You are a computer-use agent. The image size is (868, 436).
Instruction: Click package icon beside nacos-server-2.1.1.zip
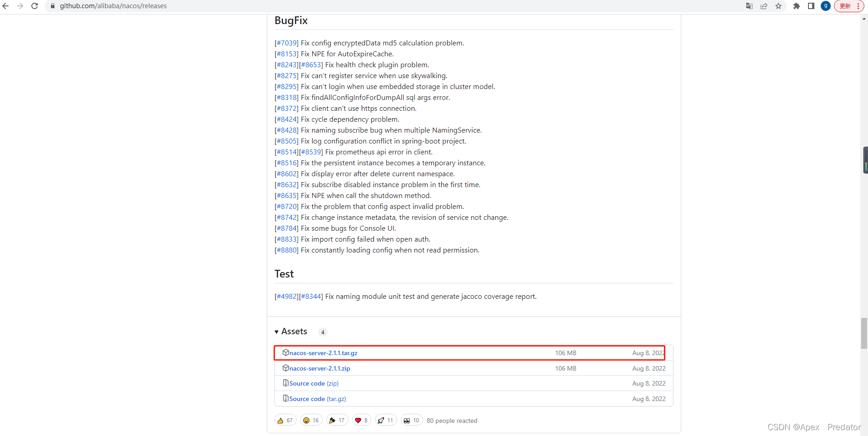pyautogui.click(x=286, y=368)
